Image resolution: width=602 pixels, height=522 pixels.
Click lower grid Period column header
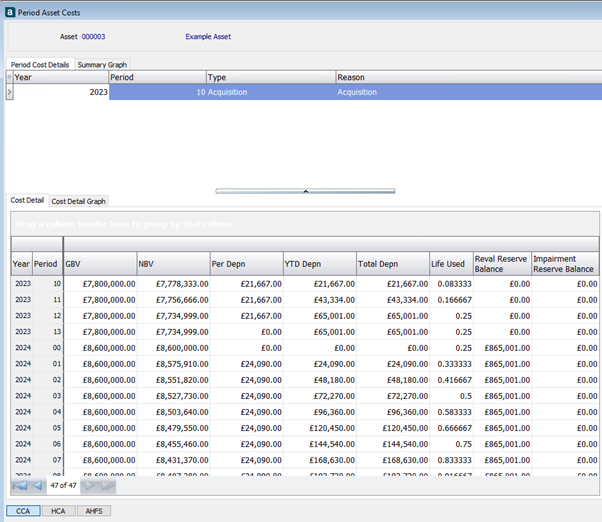[x=48, y=264]
